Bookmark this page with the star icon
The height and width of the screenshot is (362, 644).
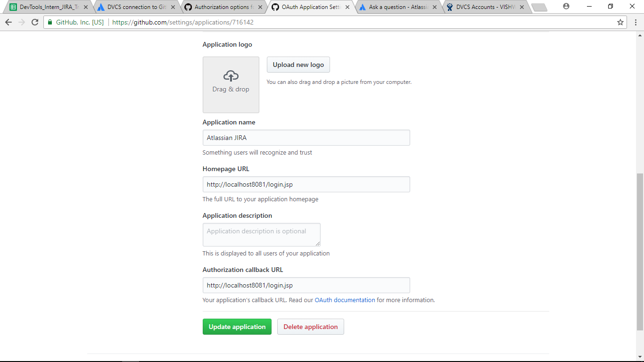click(620, 22)
